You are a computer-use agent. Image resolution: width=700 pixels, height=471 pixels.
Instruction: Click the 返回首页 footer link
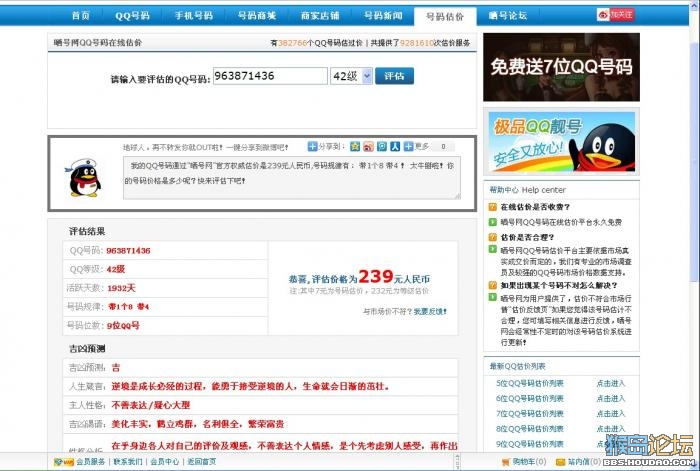click(x=202, y=462)
